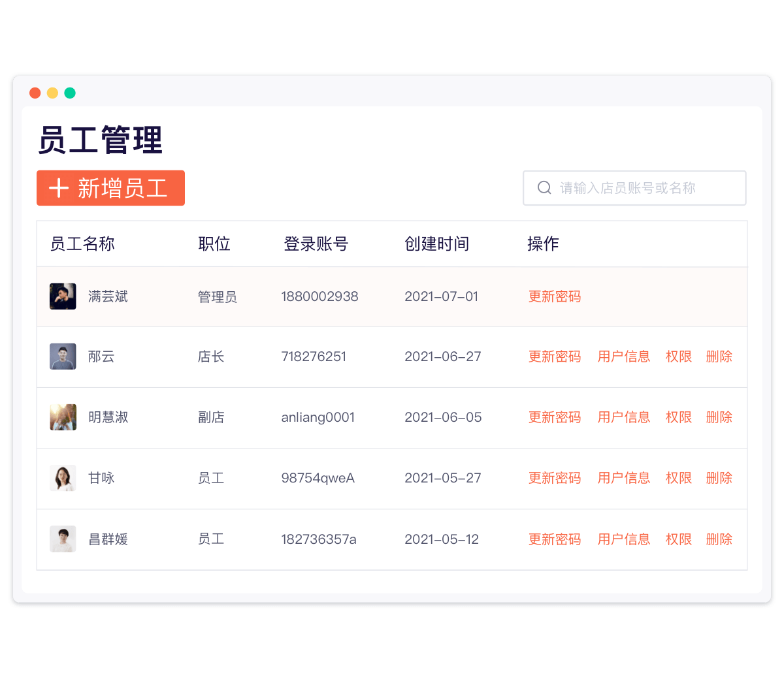Open 邴云's profile avatar
Viewport: 784px width, 679px height.
tap(63, 356)
